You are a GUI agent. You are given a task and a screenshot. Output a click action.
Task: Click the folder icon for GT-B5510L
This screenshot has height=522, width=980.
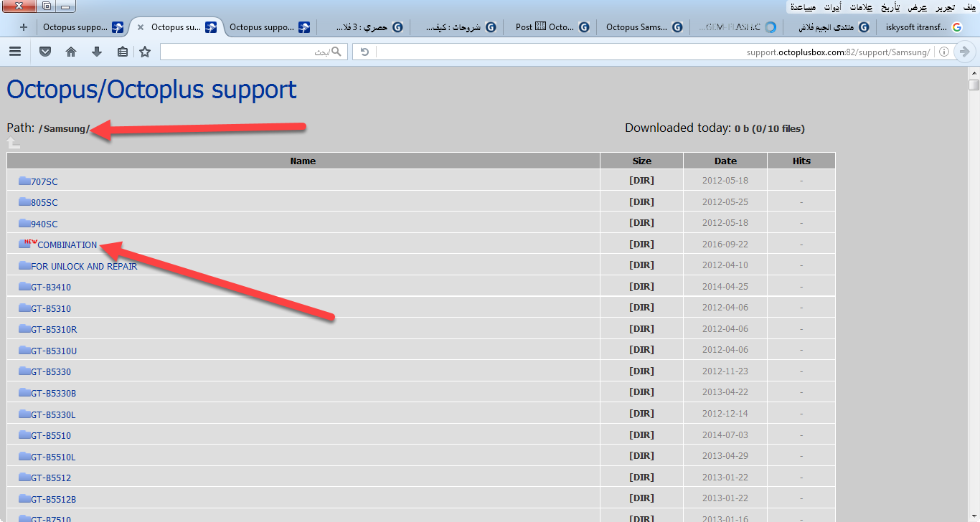(24, 456)
